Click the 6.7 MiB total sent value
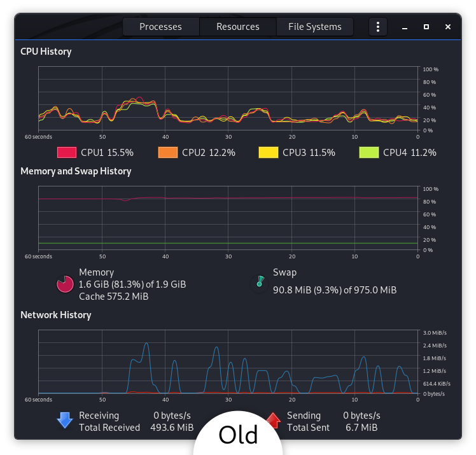476x455 pixels. [x=361, y=428]
